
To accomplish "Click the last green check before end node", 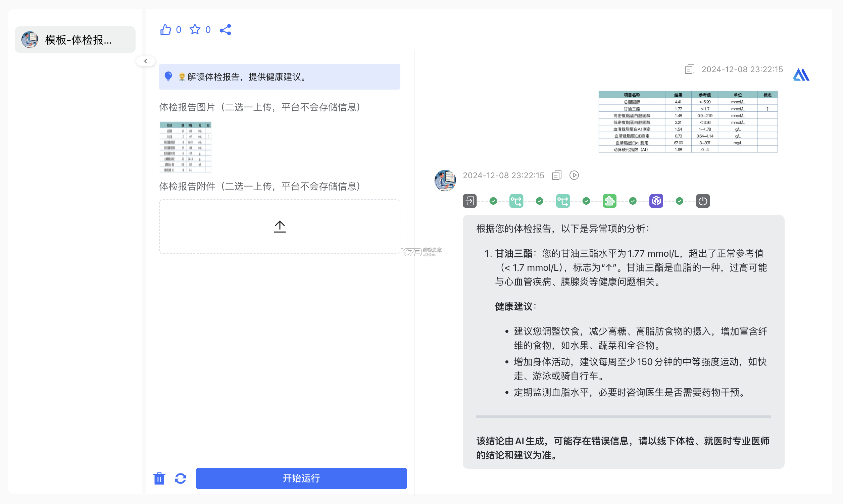I will pyautogui.click(x=679, y=201).
